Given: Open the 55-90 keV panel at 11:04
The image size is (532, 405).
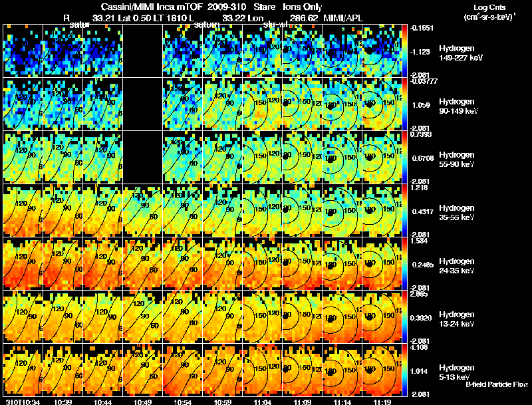Looking at the screenshot, I should point(262,158).
